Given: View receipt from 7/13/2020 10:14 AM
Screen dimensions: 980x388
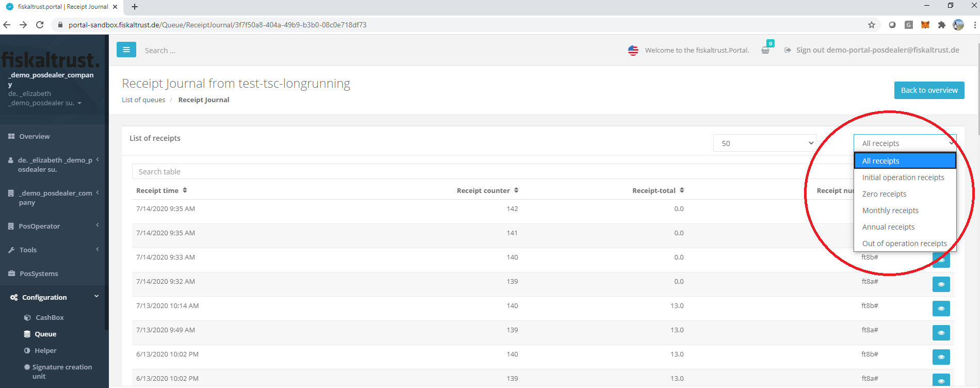Looking at the screenshot, I should (x=941, y=309).
